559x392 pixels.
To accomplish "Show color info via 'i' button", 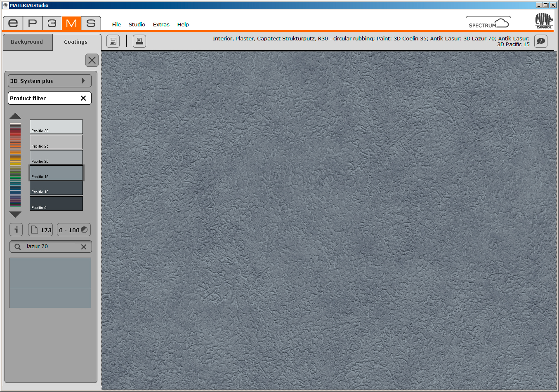I will [x=16, y=230].
